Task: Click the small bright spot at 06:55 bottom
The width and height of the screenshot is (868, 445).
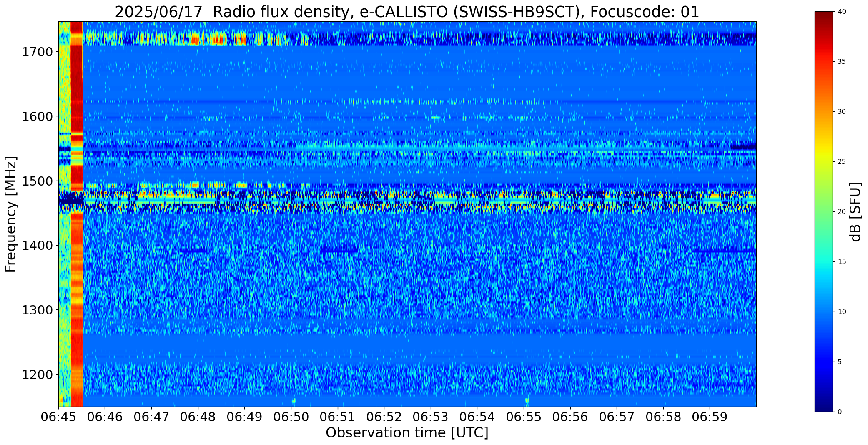Action: (x=527, y=401)
